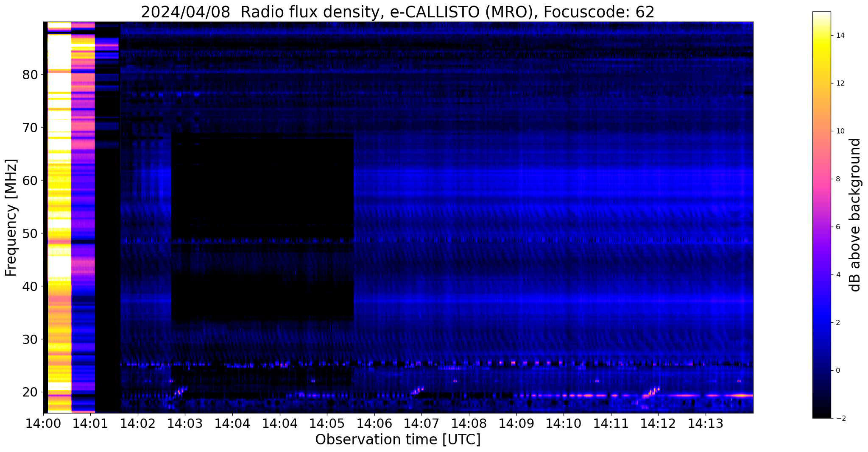Click the "dB above background" colorbar label
868x452 pixels.
pyautogui.click(x=855, y=215)
